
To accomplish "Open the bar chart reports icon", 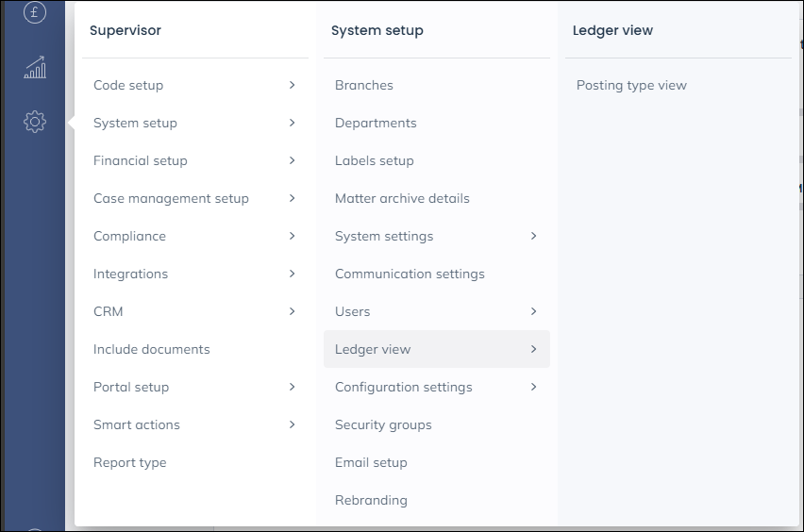I will click(x=35, y=67).
